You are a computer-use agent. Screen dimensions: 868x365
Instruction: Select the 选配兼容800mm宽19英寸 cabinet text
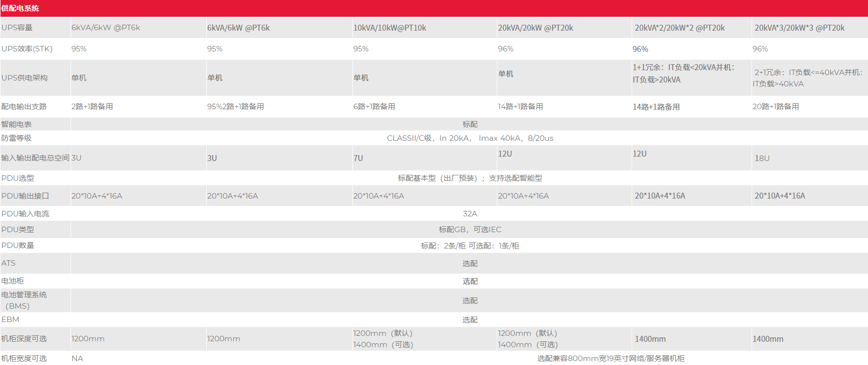pyautogui.click(x=610, y=358)
